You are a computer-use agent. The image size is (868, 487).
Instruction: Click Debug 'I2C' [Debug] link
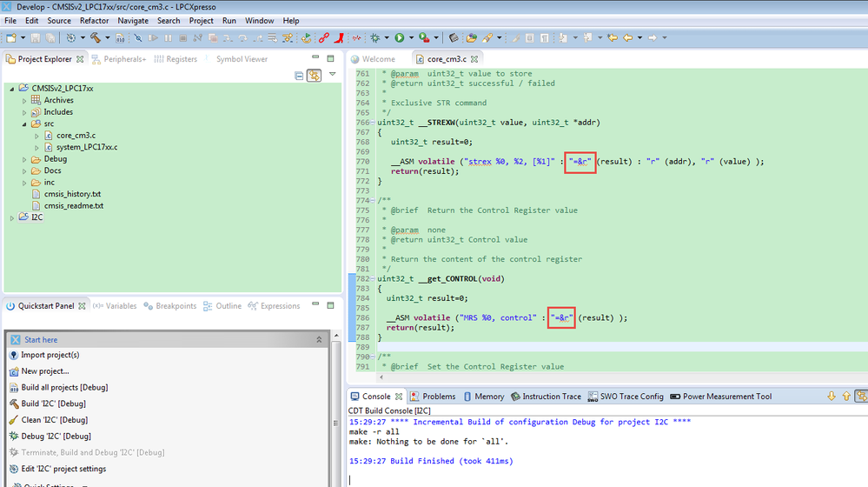coord(56,436)
